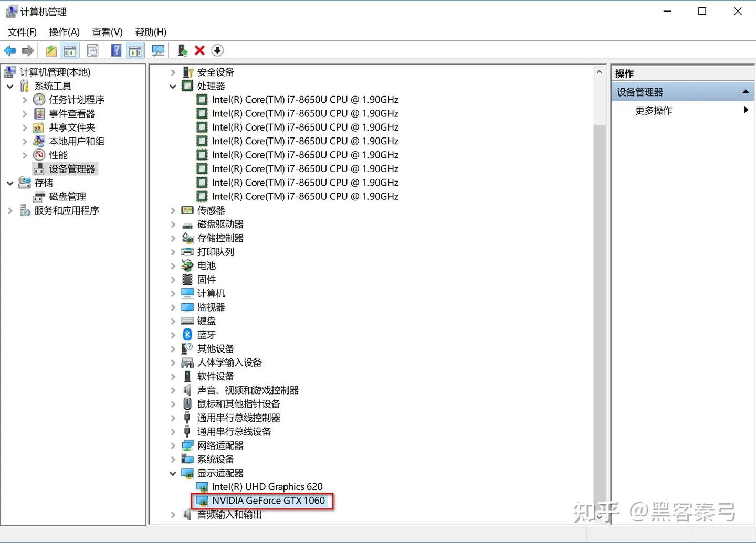Go up one level with folder icon

point(51,50)
